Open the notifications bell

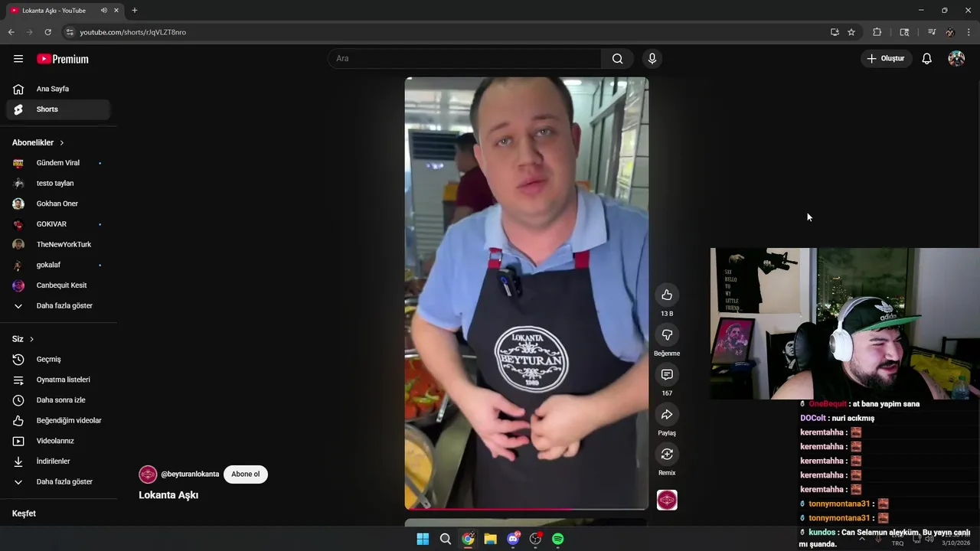(x=926, y=59)
